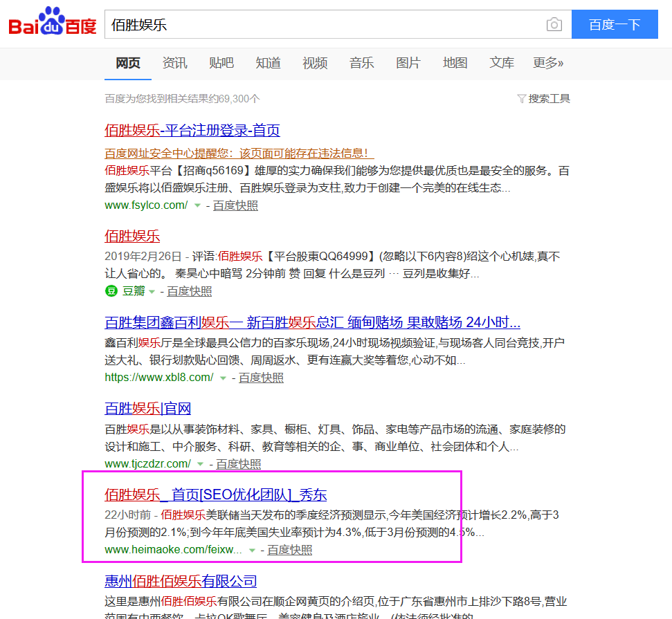The width and height of the screenshot is (672, 619).
Task: Switch to the 视频 tab
Action: point(315,64)
